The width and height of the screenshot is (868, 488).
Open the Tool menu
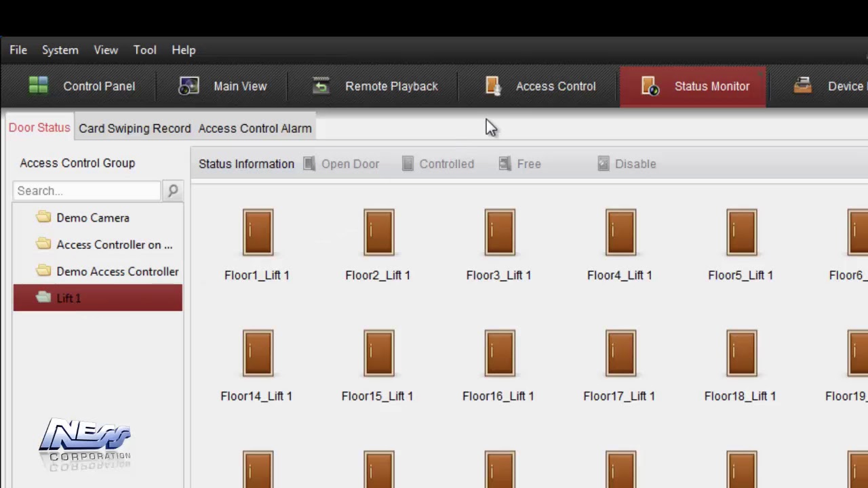coord(145,50)
